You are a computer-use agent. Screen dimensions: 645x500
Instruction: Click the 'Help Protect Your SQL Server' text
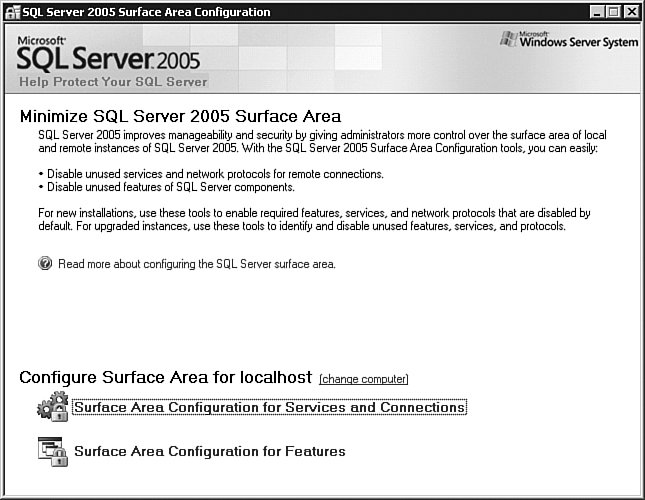(113, 82)
